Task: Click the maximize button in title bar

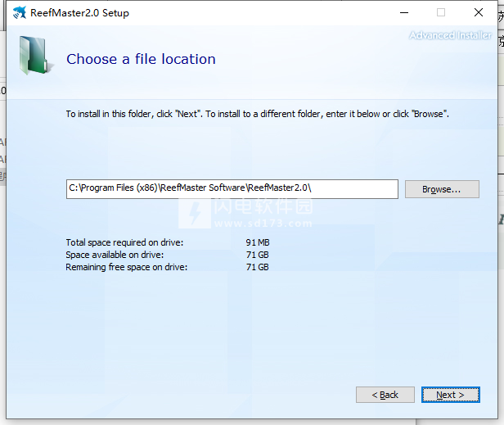Action: click(441, 12)
